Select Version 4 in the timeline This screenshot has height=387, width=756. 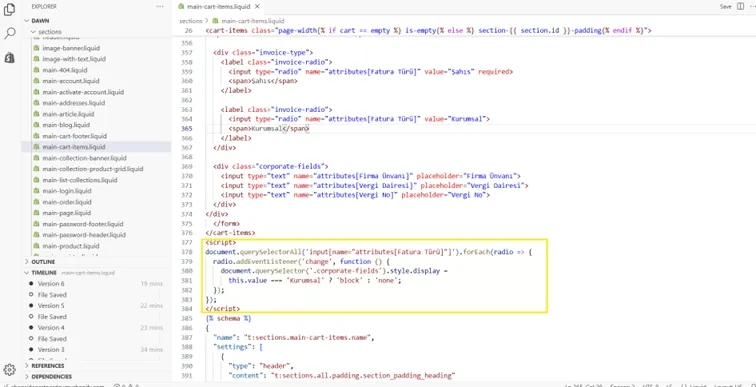tap(51, 328)
